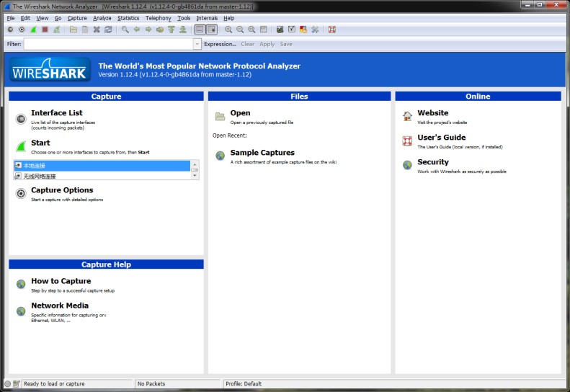Open the Sample Captures wiki link
The width and height of the screenshot is (570, 392).
[x=262, y=153]
